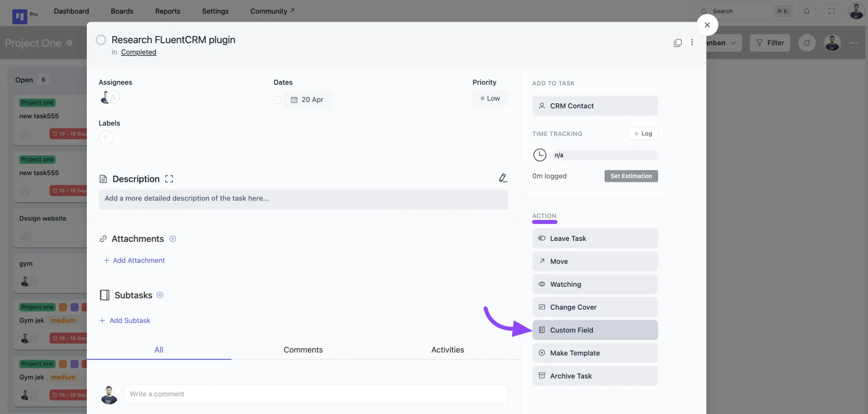Go to Boards in the navigation

point(122,11)
